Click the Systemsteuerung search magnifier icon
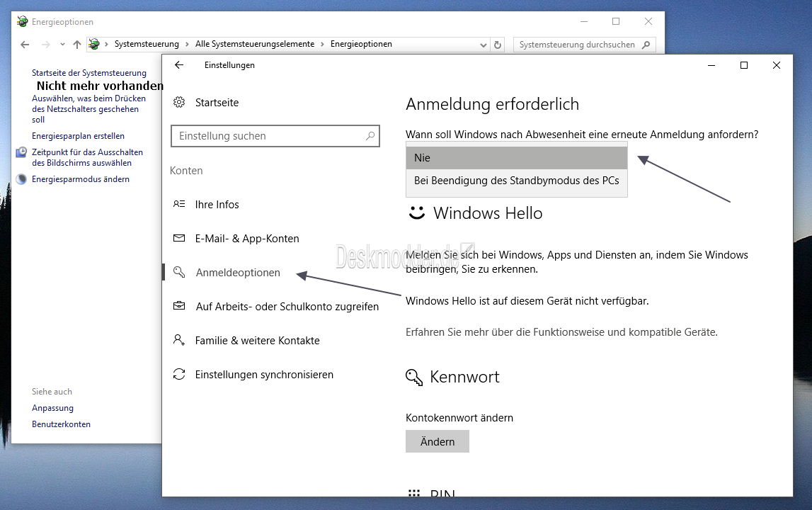The image size is (812, 510). click(646, 45)
